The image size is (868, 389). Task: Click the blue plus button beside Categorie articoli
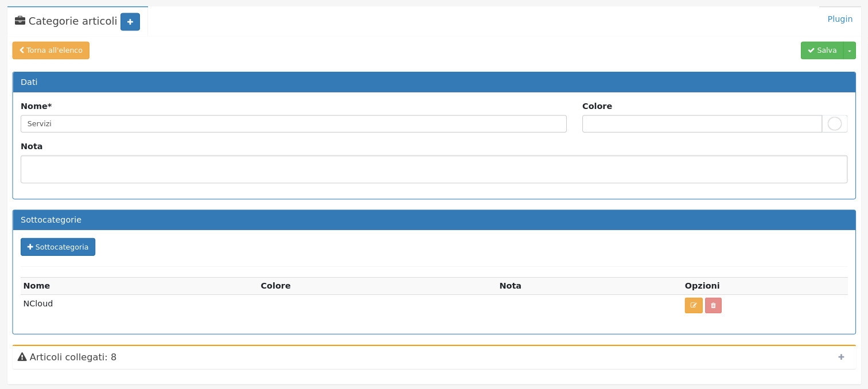[130, 22]
